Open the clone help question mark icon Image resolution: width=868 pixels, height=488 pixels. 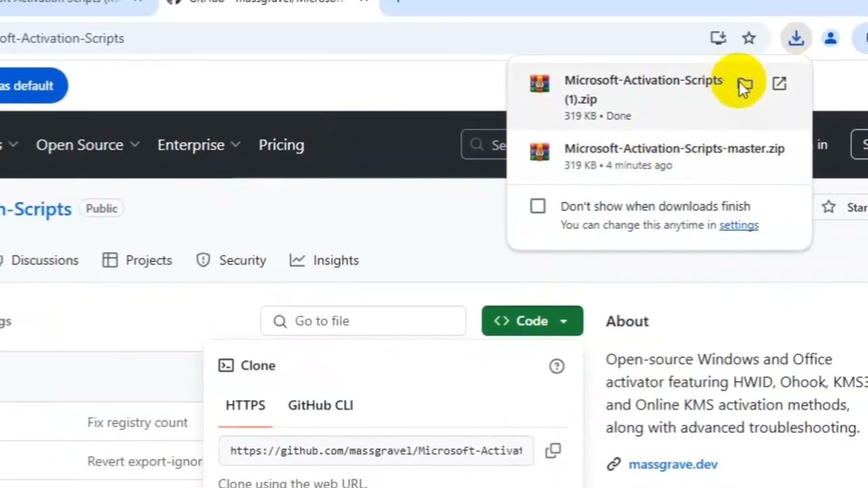click(x=557, y=366)
